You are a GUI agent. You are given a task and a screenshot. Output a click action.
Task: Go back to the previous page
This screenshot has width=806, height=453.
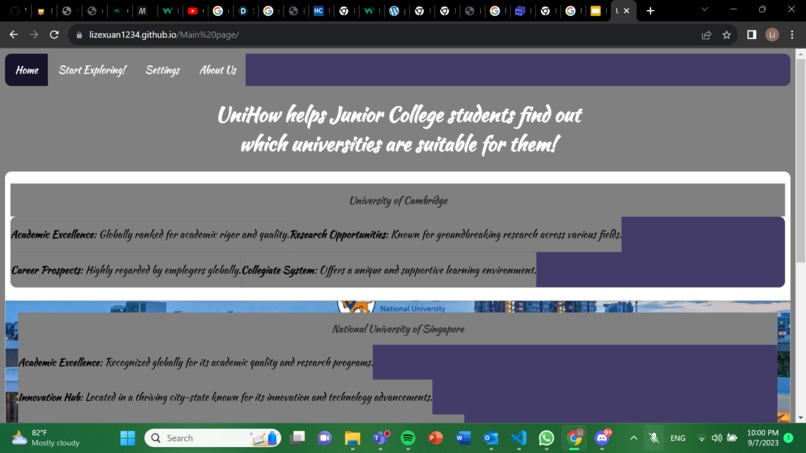point(14,34)
